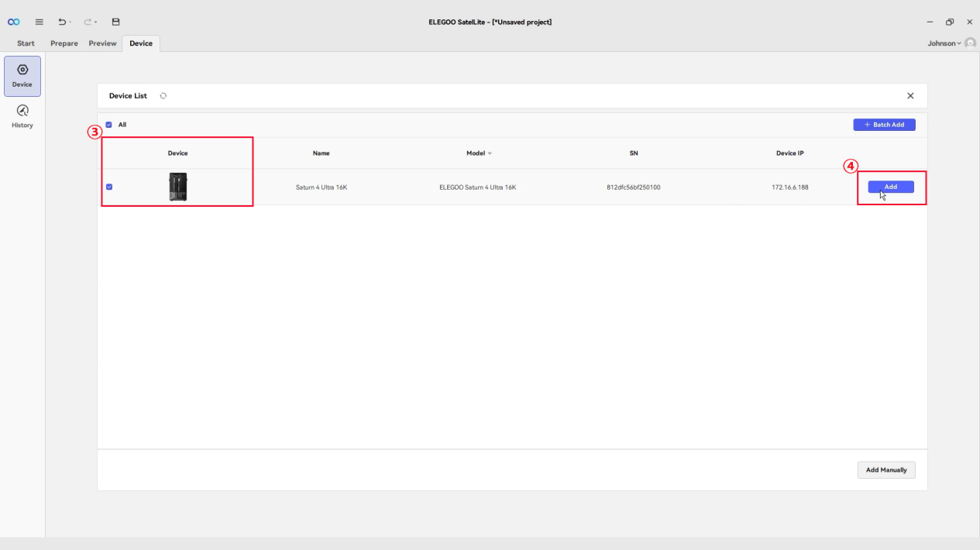Switch to the Preview tab
This screenshot has height=550, width=980.
[x=102, y=43]
